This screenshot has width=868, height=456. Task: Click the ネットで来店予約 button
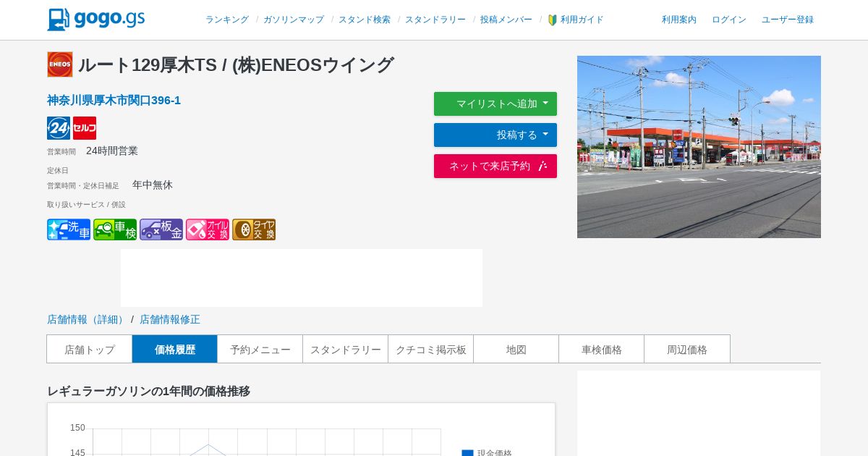[495, 166]
